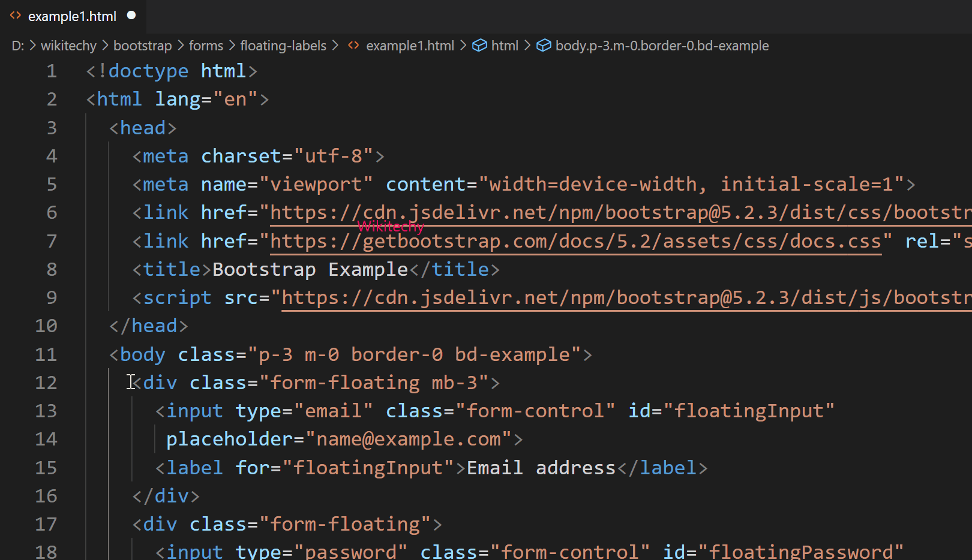The height and width of the screenshot is (560, 972).
Task: Select the example1.html breadcrumb entry
Action: 410,45
